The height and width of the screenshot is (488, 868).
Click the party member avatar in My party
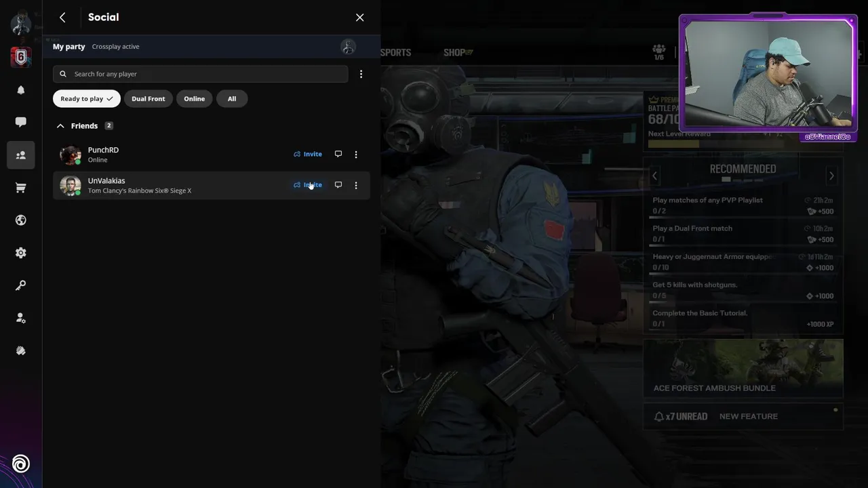349,47
